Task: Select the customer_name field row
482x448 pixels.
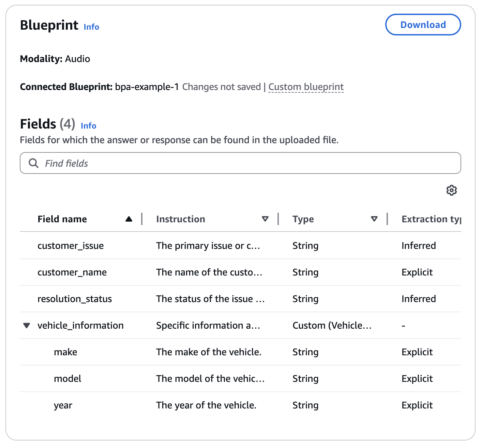Action: coord(72,272)
